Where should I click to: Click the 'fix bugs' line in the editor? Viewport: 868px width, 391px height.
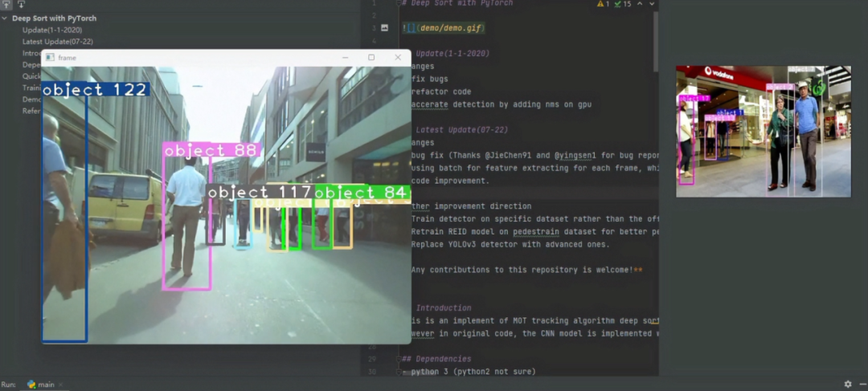(x=430, y=79)
